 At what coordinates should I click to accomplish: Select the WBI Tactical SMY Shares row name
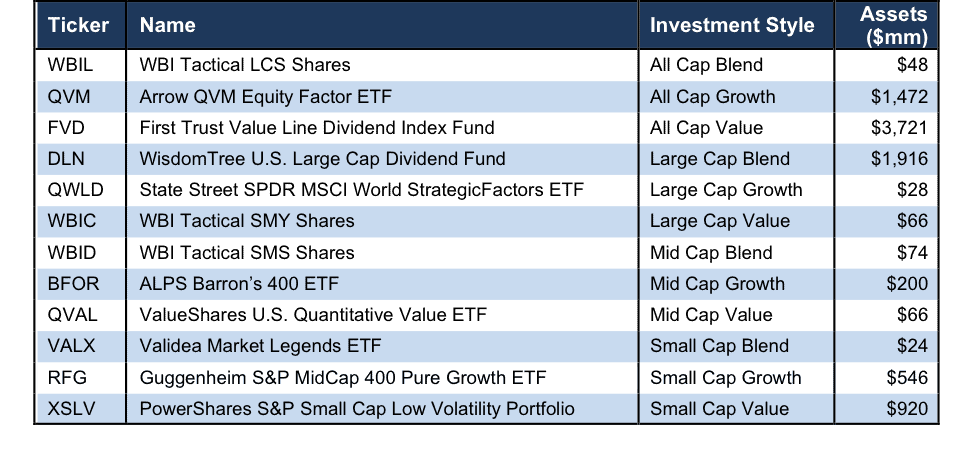[247, 221]
